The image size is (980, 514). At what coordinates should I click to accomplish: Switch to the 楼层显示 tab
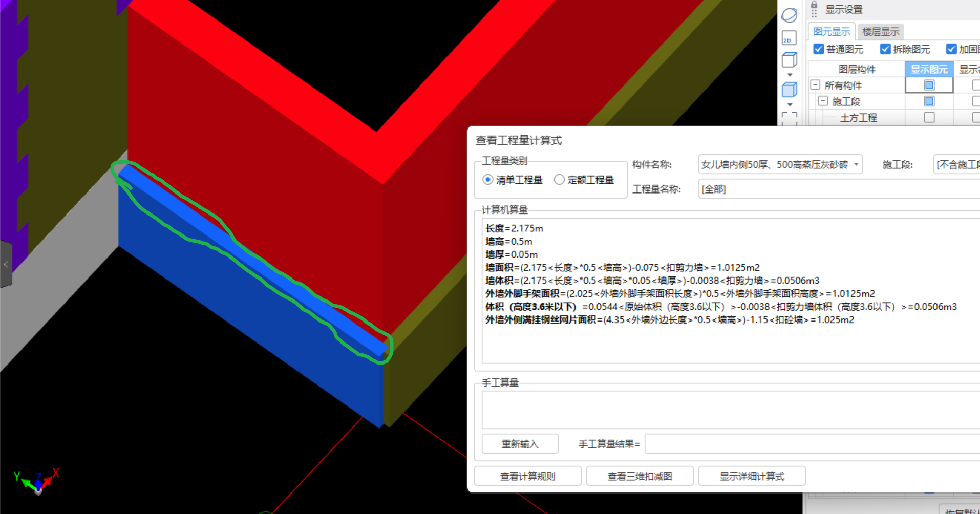[x=881, y=31]
